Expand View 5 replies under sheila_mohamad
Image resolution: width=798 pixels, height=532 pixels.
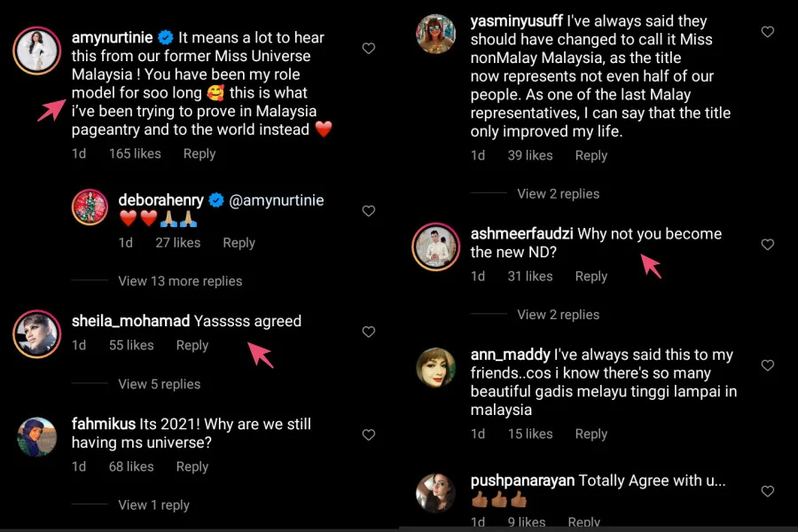coord(160,384)
